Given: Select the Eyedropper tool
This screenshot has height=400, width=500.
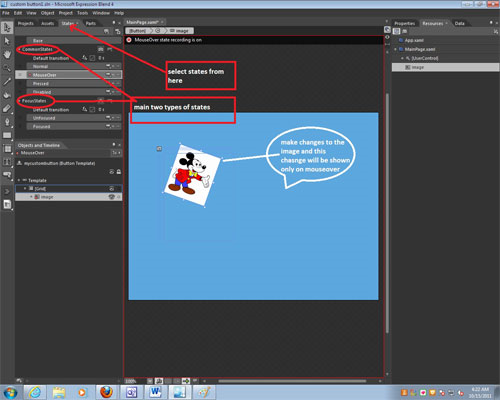Looking at the screenshot, I should click(7, 81).
